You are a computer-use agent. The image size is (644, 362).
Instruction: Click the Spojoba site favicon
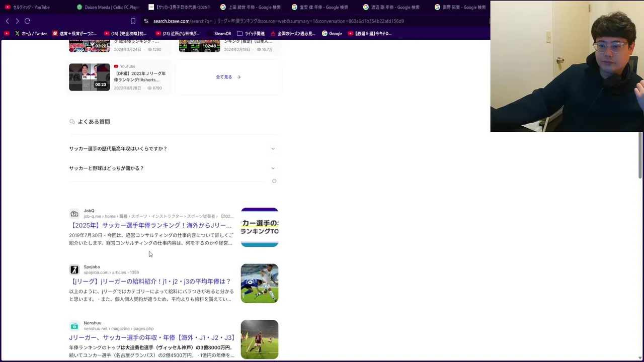74,270
